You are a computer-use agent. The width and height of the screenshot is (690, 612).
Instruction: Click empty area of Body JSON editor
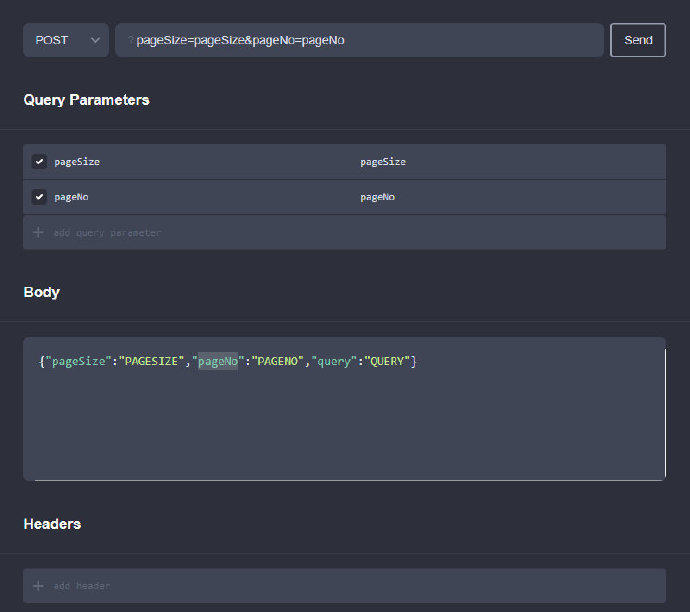pos(340,430)
